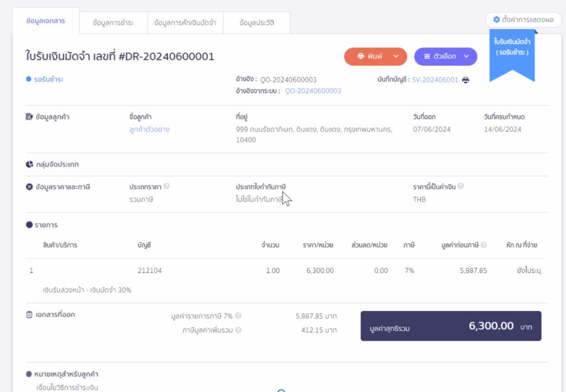Click the รวมภาษี price type value

tap(141, 199)
